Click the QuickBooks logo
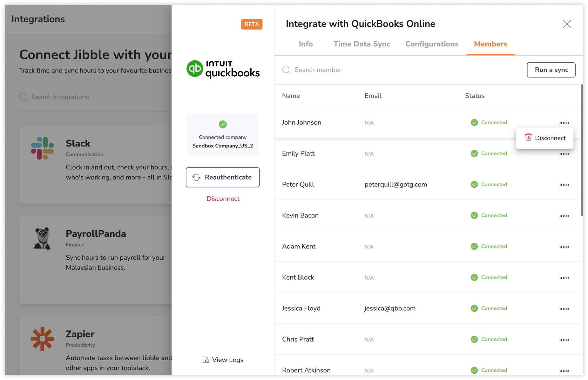The image size is (588, 380). coord(223,69)
